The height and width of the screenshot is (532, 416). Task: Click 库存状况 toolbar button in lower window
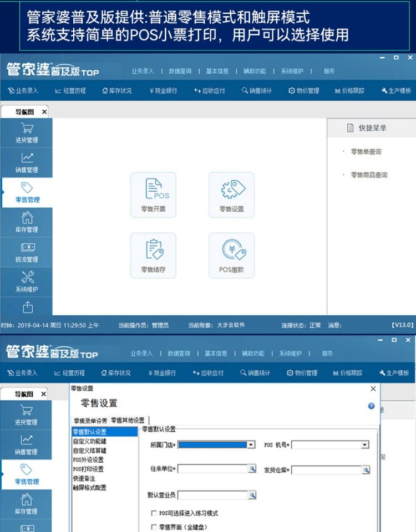click(116, 373)
